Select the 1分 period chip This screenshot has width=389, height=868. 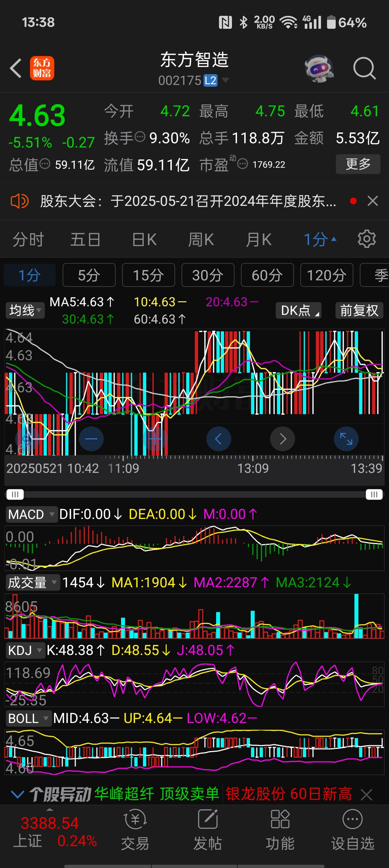(x=30, y=275)
